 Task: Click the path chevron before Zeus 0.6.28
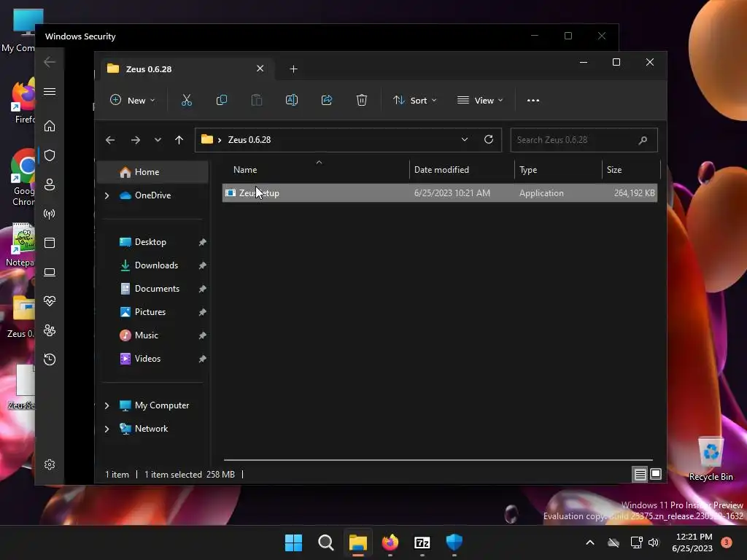220,140
